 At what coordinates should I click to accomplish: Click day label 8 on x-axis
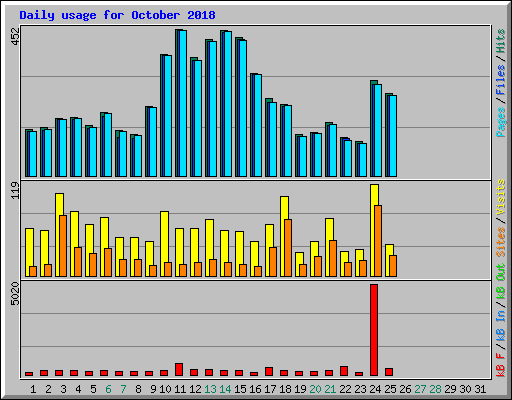[x=138, y=389]
